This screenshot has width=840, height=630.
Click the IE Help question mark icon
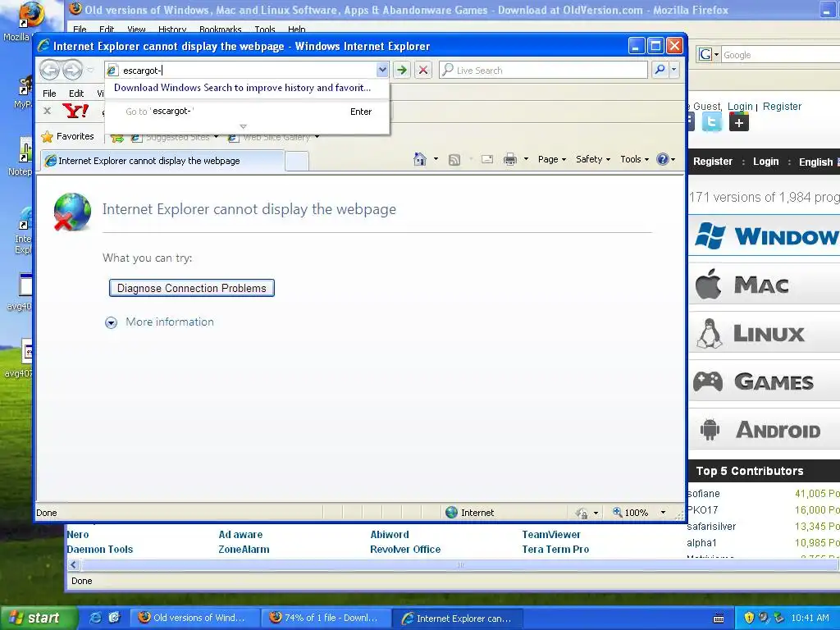click(x=663, y=159)
